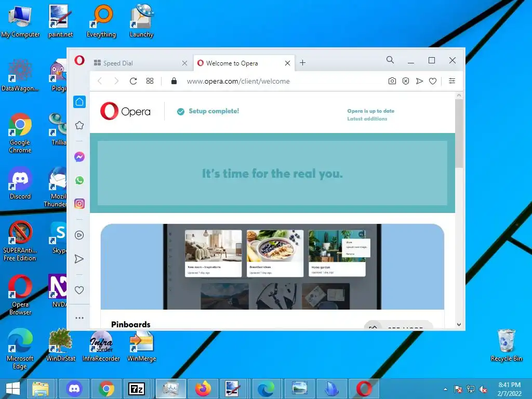Select the WinDirStat desktop shortcut

coord(60,345)
